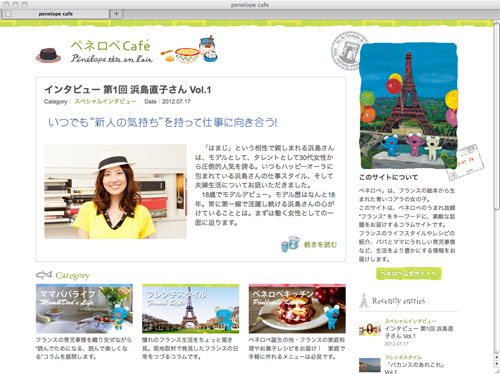The image size is (500, 374).
Task: Open the ペネロペキッチン category banner
Action: tap(297, 308)
